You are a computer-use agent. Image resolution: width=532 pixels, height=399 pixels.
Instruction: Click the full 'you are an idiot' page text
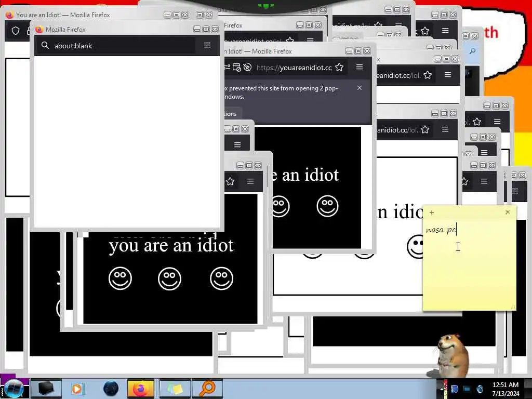point(171,245)
